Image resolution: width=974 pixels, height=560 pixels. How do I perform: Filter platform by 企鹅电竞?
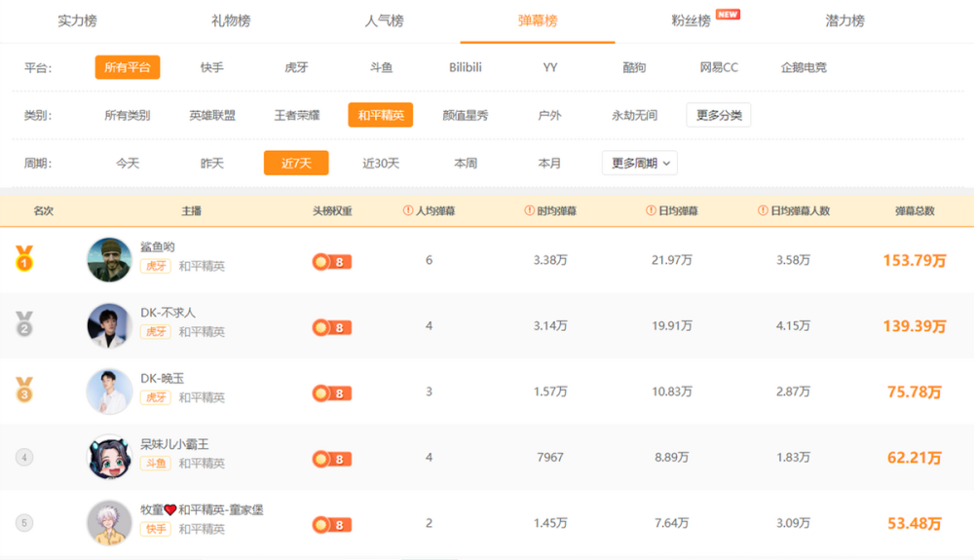[x=804, y=67]
